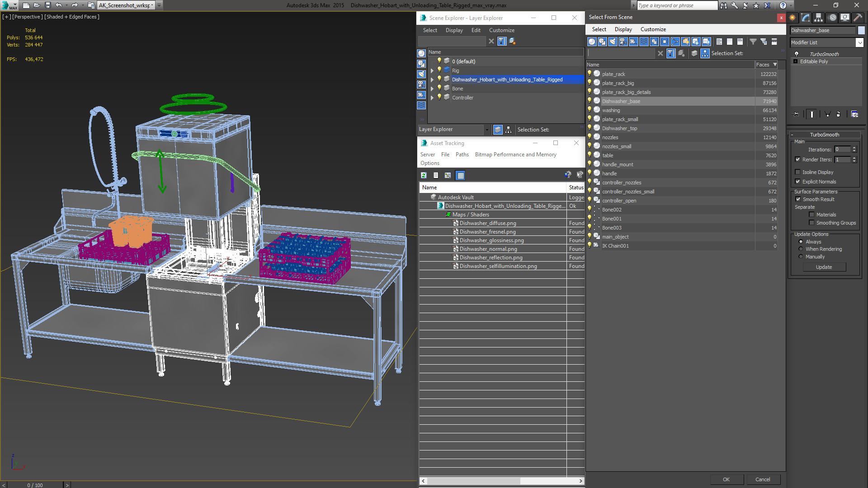Toggle Display Space Warps filter in Select From Scene
This screenshot has width=868, height=488.
point(644,42)
